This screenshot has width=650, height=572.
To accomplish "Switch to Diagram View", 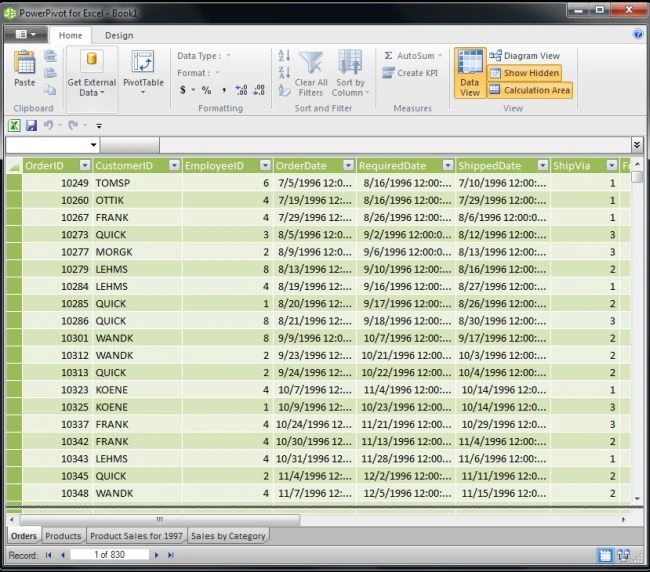I will (x=524, y=56).
